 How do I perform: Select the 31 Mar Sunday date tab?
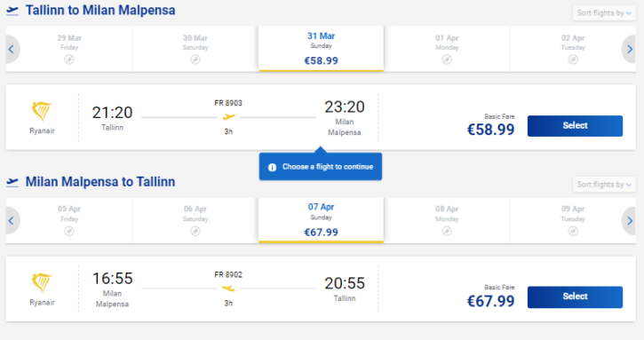[x=322, y=49]
